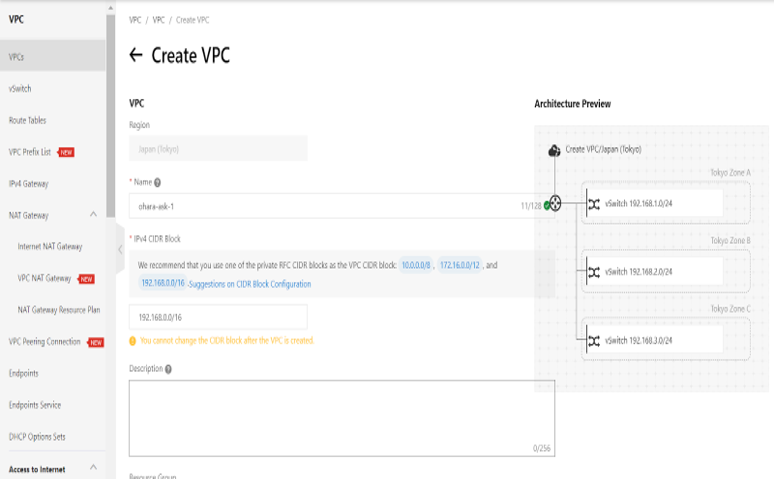Choose the 10.0.0.0/8 CIDR block suggestion
This screenshot has height=479, width=774.
(415, 265)
